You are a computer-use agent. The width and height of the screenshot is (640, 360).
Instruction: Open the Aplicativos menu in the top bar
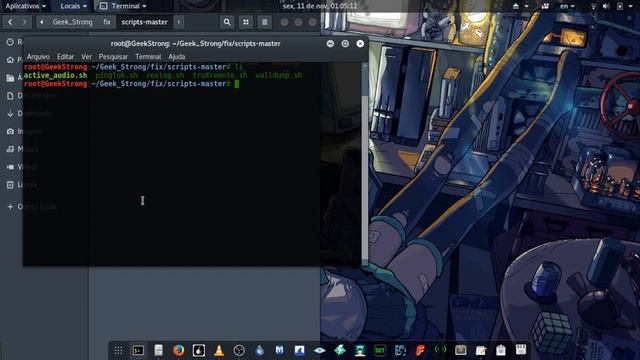point(25,6)
